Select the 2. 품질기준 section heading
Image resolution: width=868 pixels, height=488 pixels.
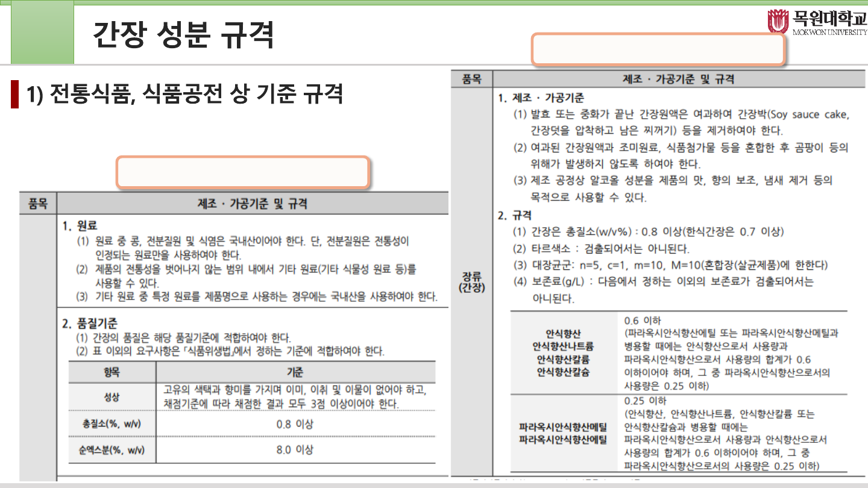pyautogui.click(x=90, y=324)
